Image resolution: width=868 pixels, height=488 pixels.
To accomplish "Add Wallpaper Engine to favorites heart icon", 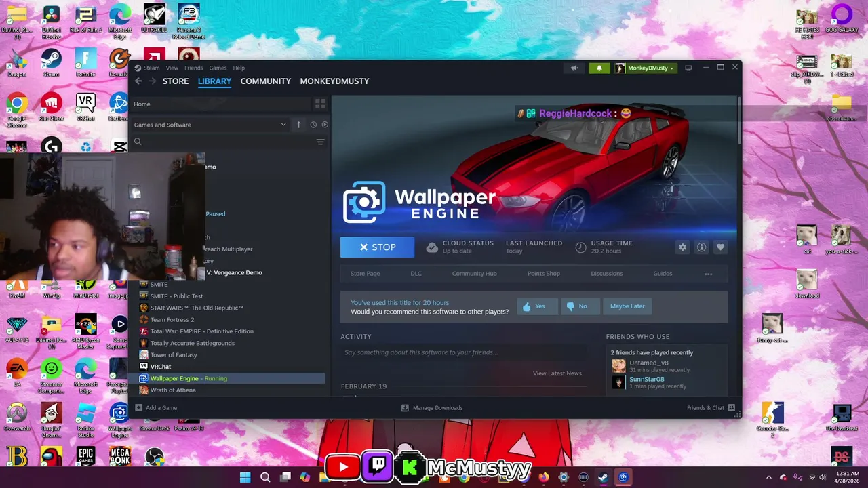I will 720,247.
